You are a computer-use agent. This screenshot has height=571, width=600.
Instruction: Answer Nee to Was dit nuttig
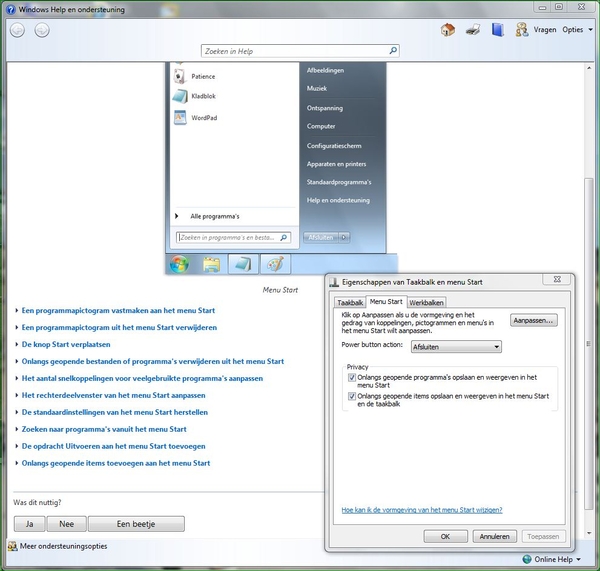pos(67,524)
